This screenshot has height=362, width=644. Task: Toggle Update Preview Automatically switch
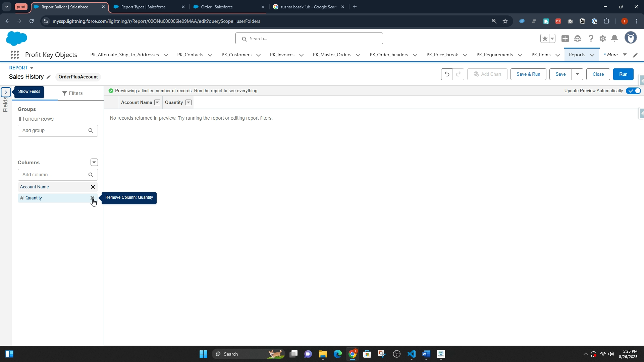633,91
